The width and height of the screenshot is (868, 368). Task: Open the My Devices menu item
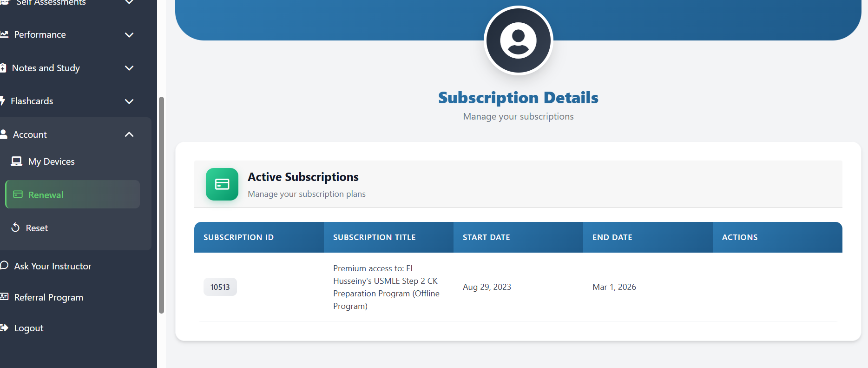click(51, 161)
